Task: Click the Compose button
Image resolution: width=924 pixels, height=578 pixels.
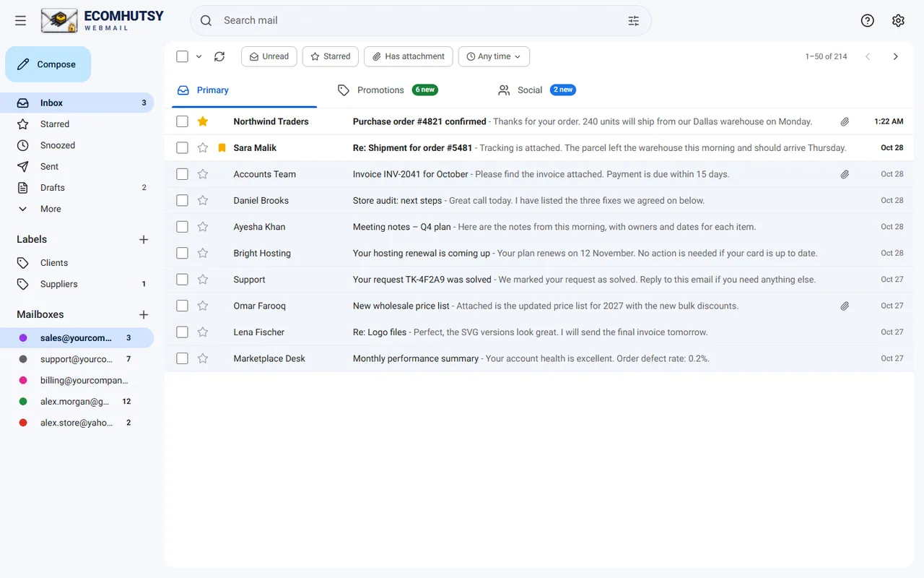Action: (x=48, y=64)
